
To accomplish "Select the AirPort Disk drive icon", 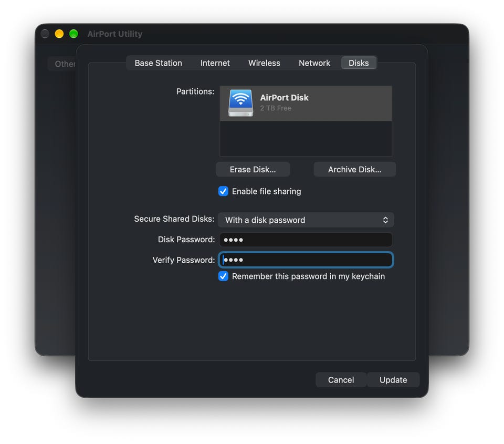I will [240, 103].
